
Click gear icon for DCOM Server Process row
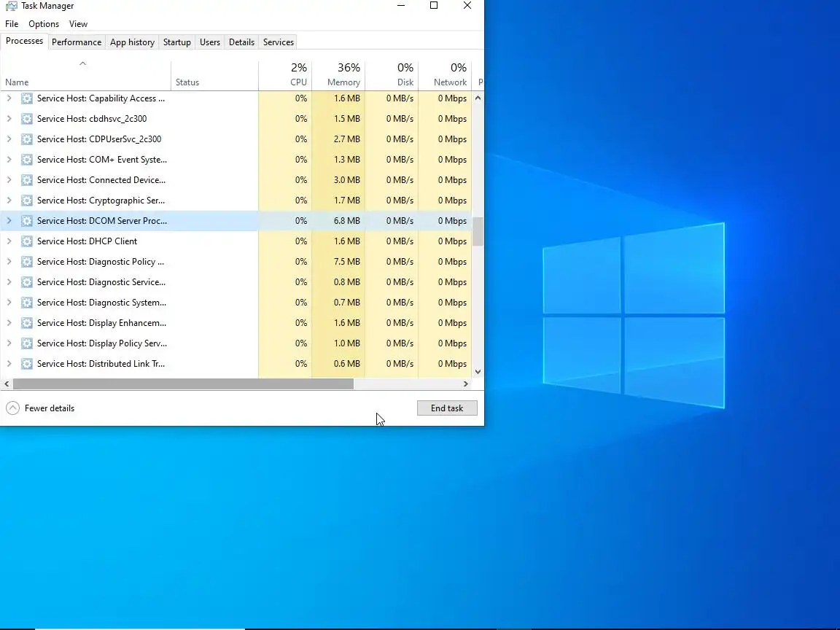[27, 221]
